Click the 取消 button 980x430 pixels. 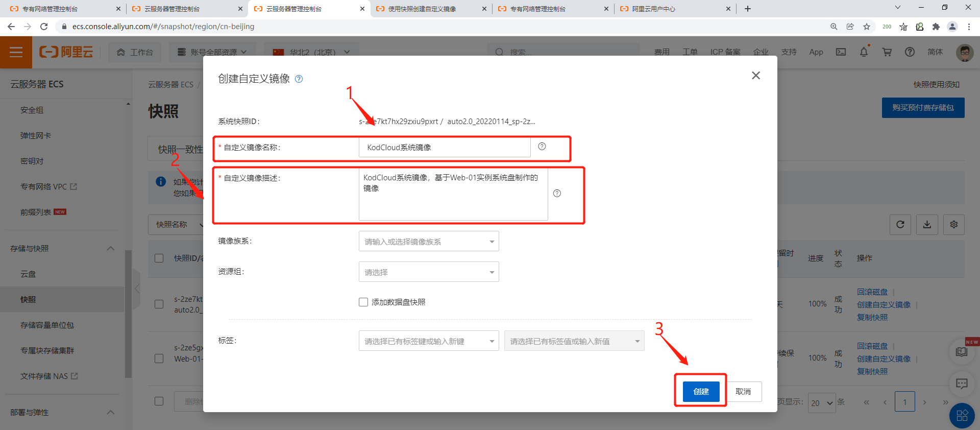pyautogui.click(x=743, y=391)
